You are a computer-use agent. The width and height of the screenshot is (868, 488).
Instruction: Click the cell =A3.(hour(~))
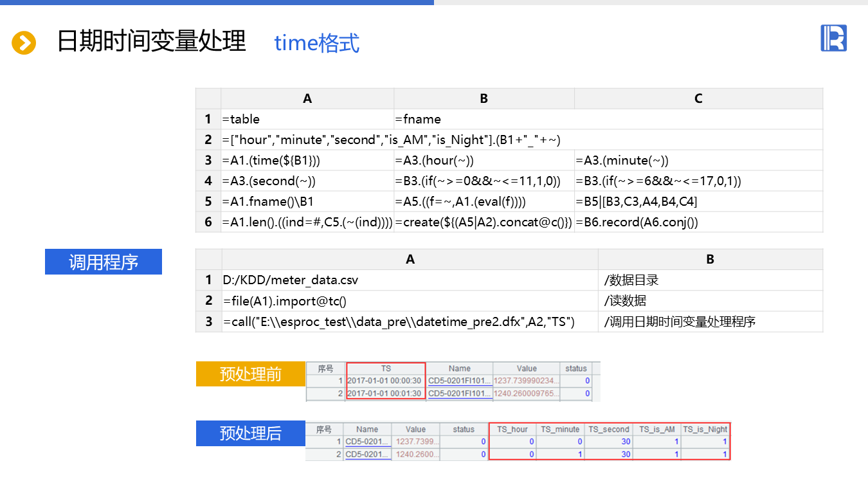[x=484, y=161]
